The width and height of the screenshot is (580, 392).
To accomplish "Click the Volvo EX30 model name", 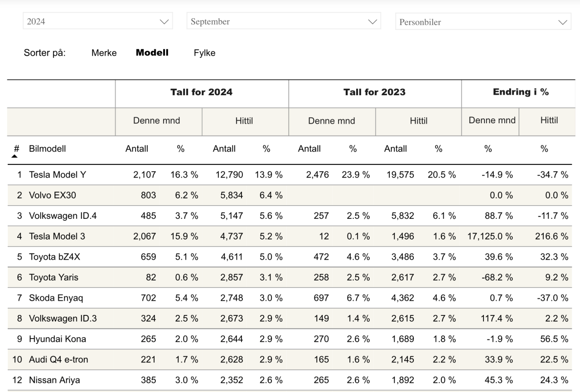I will (53, 195).
